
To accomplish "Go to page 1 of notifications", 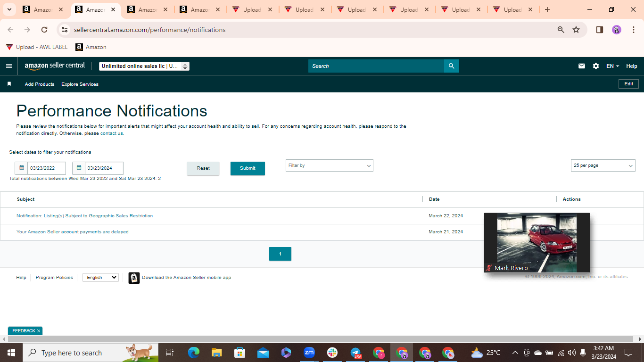I will click(x=280, y=254).
